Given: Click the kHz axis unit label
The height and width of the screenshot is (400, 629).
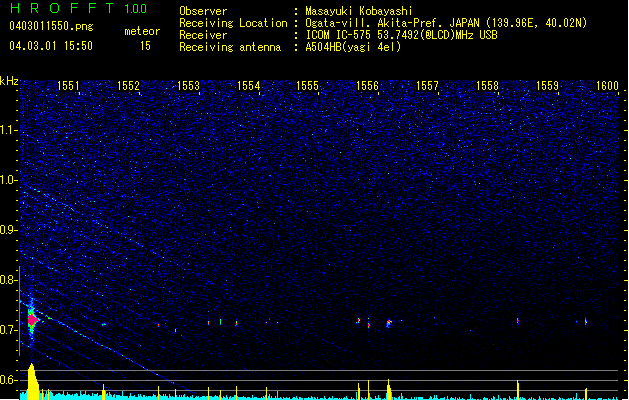Looking at the screenshot, I should 9,81.
